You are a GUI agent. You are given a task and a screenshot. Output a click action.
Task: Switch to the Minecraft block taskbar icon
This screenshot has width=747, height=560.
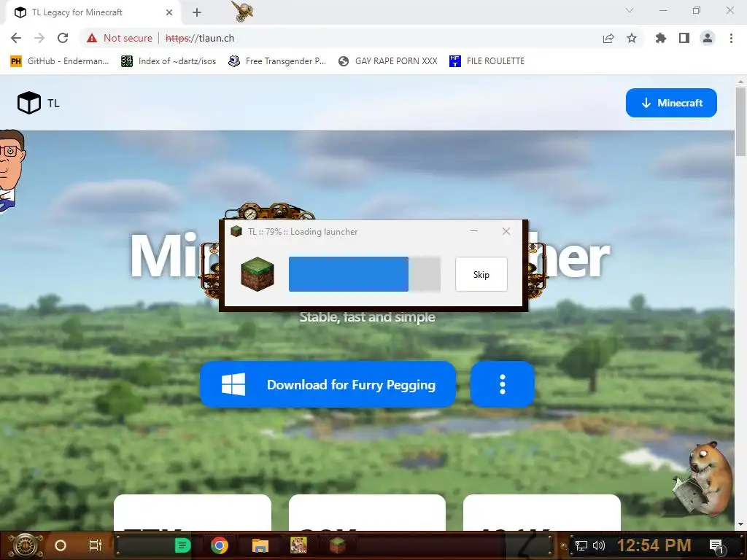click(337, 545)
